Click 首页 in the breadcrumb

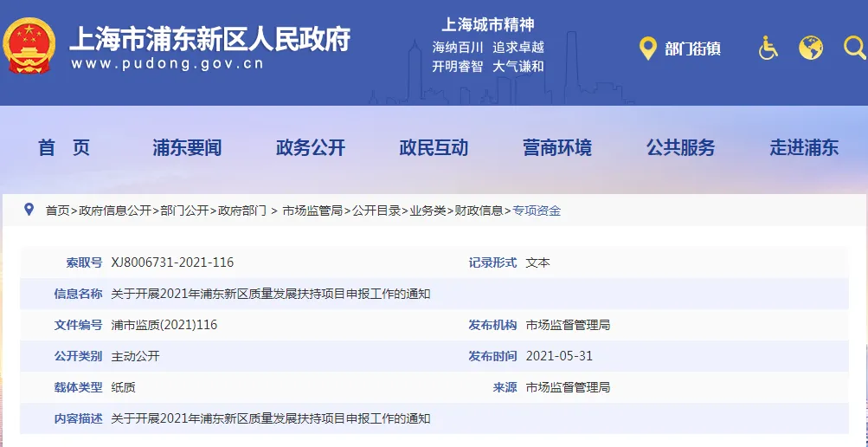58,211
